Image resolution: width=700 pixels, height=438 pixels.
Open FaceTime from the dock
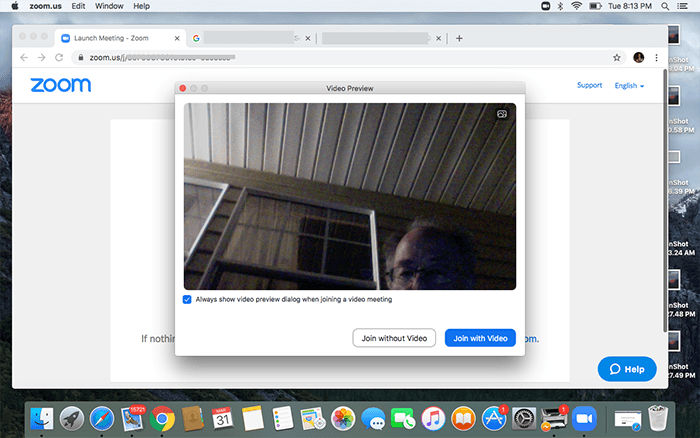(403, 419)
